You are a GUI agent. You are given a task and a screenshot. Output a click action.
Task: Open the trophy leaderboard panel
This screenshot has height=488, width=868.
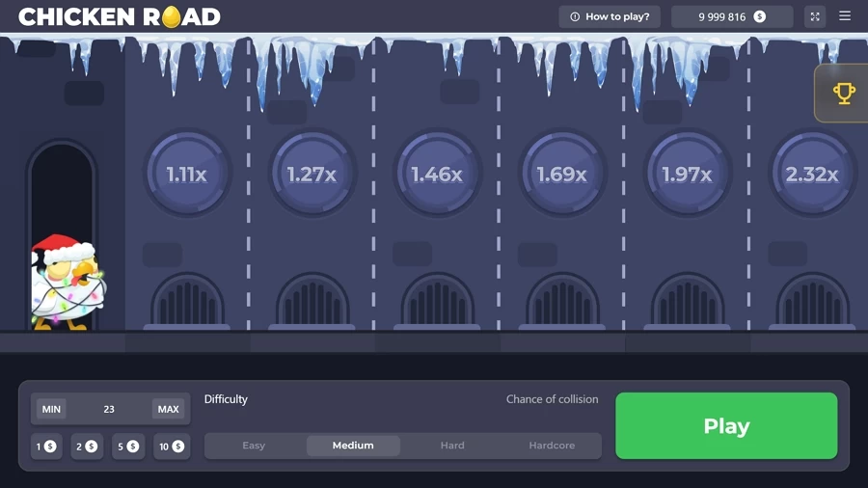[844, 94]
